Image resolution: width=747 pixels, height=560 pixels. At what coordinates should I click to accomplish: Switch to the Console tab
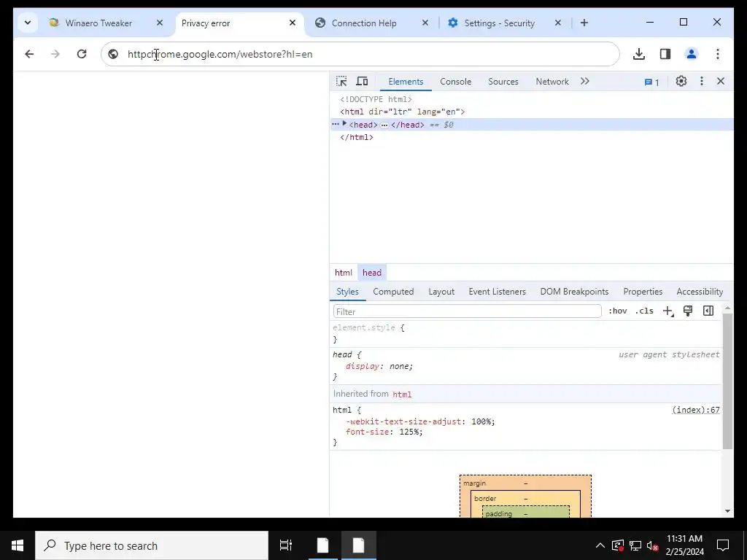click(455, 82)
